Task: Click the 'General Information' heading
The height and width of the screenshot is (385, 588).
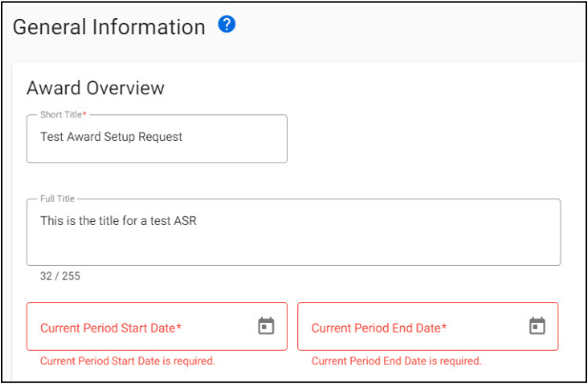Action: [x=110, y=28]
